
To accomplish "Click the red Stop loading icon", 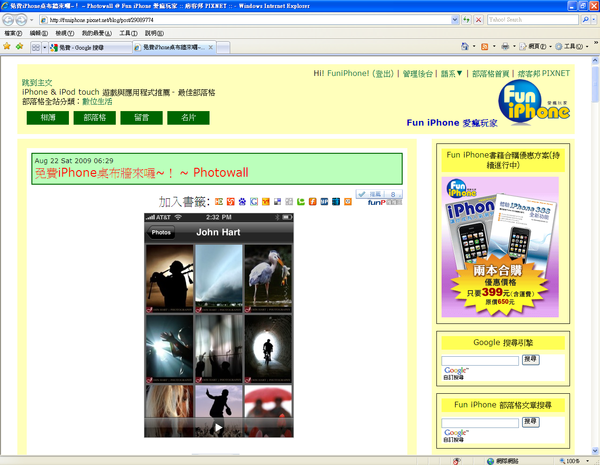I will 478,20.
